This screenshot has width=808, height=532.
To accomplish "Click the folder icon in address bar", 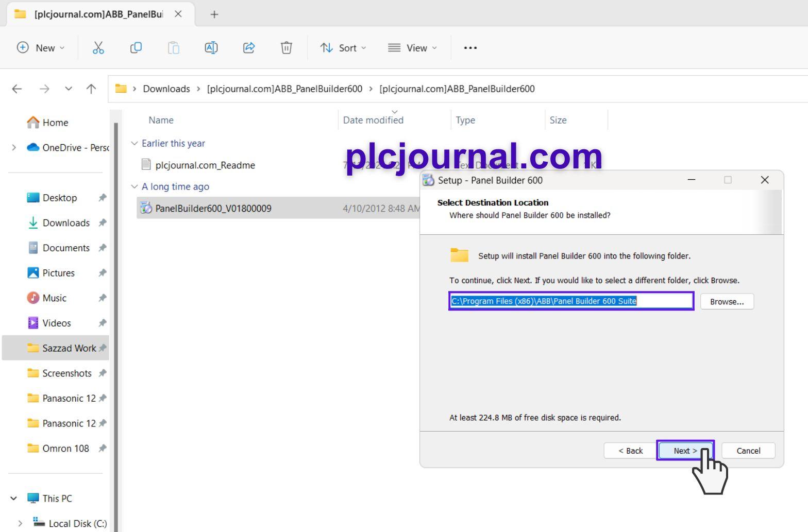I will 121,89.
